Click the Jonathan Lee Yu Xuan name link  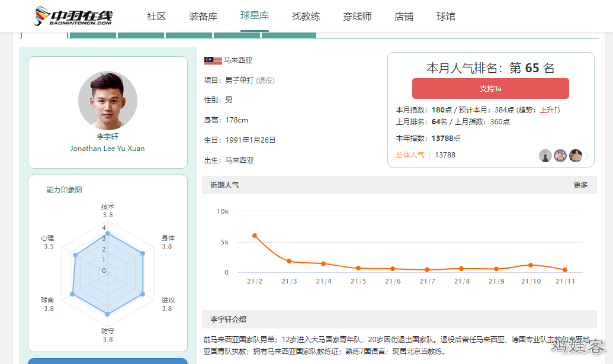(107, 149)
